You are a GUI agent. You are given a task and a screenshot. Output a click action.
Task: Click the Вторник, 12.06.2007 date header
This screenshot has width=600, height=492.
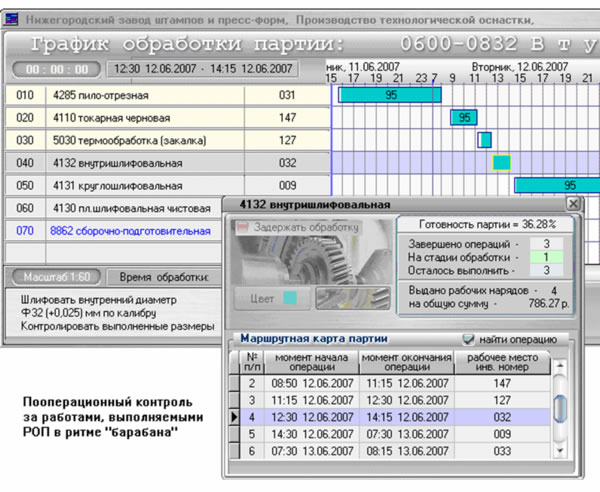tap(519, 67)
